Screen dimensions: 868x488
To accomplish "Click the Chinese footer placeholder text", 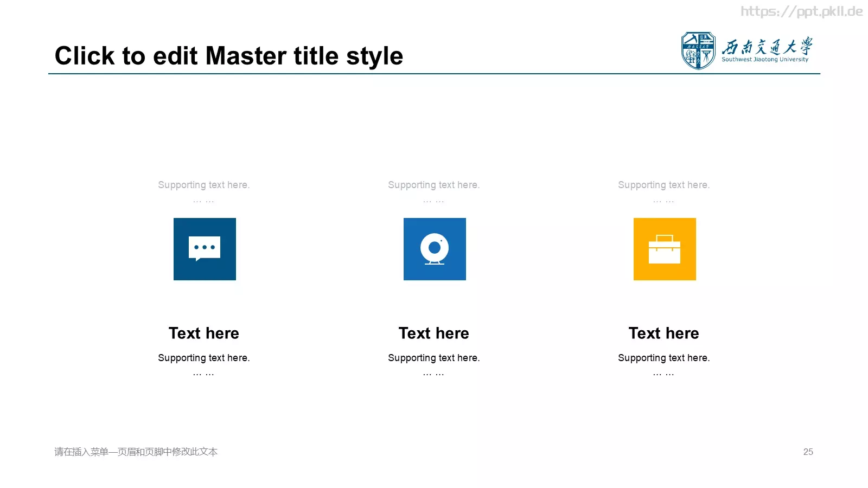I will (136, 452).
